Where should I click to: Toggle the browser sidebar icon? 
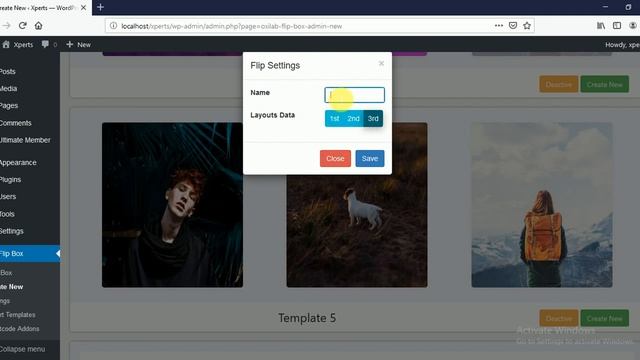pos(617,26)
